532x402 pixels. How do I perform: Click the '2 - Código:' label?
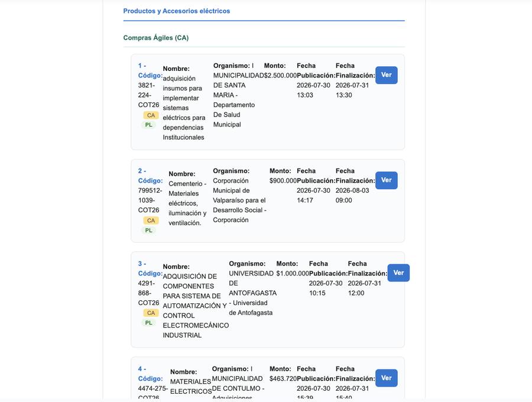pos(150,176)
